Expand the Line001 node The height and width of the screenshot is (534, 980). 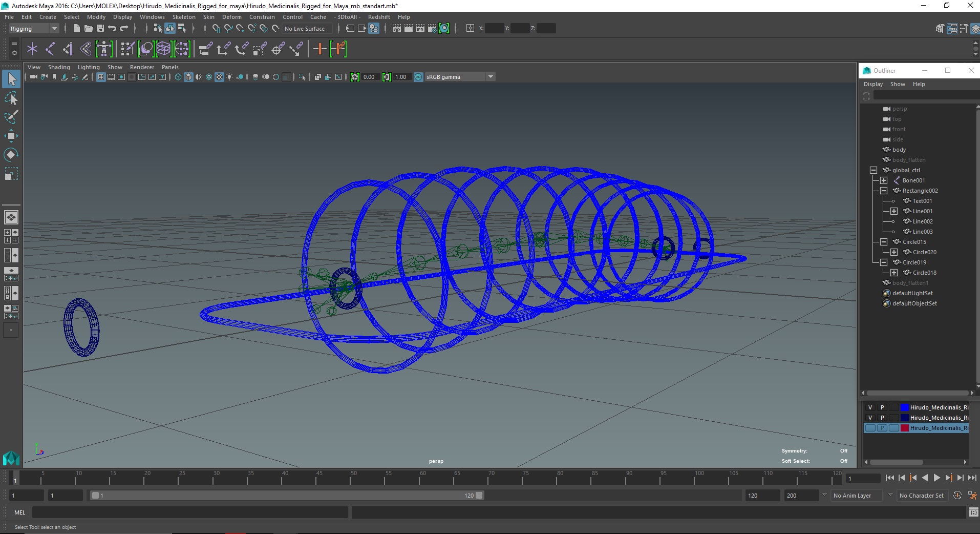tap(894, 211)
